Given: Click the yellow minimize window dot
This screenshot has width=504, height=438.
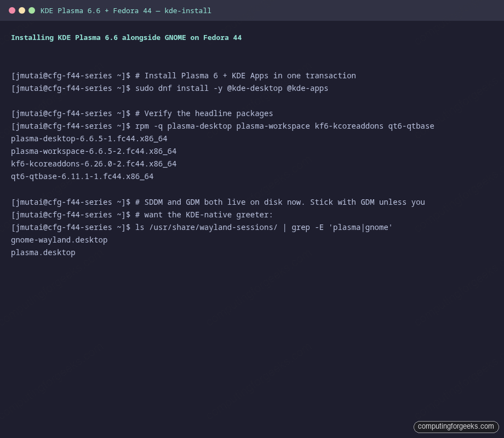Looking at the screenshot, I should pos(22,10).
